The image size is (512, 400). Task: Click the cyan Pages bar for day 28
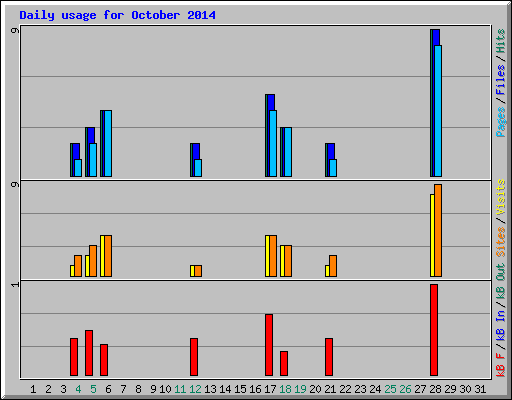coord(438,111)
